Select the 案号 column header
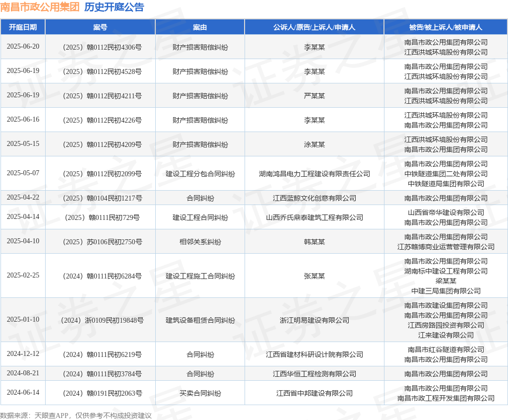This screenshot has width=508, height=420. click(x=100, y=27)
